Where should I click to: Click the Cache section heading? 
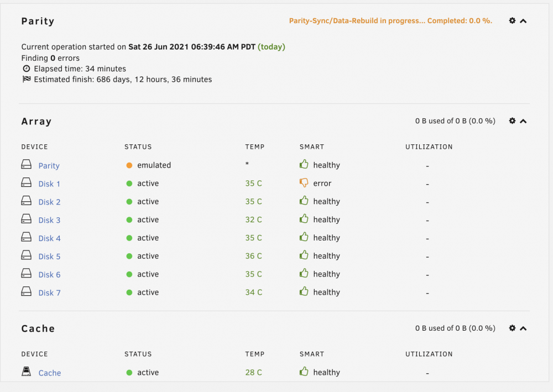click(x=38, y=328)
